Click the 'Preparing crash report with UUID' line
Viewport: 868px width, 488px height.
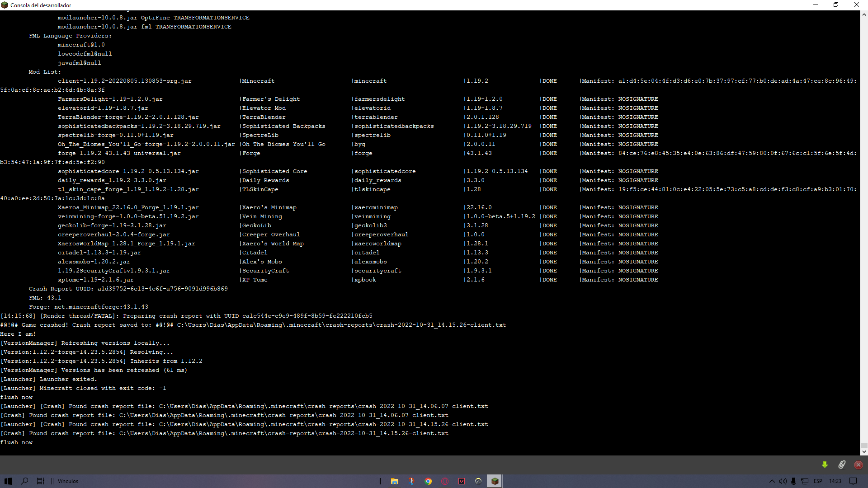pos(186,316)
